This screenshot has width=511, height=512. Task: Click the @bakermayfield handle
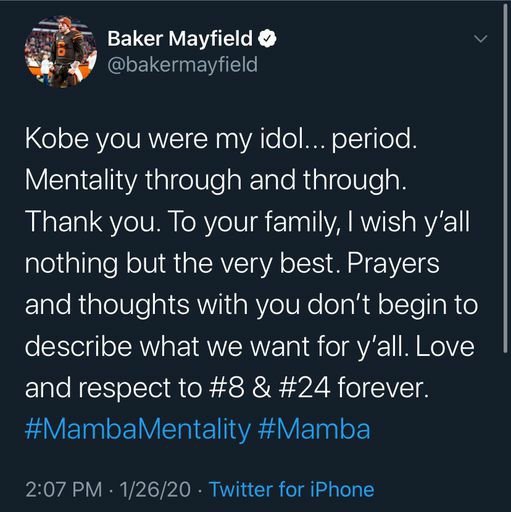pyautogui.click(x=183, y=64)
